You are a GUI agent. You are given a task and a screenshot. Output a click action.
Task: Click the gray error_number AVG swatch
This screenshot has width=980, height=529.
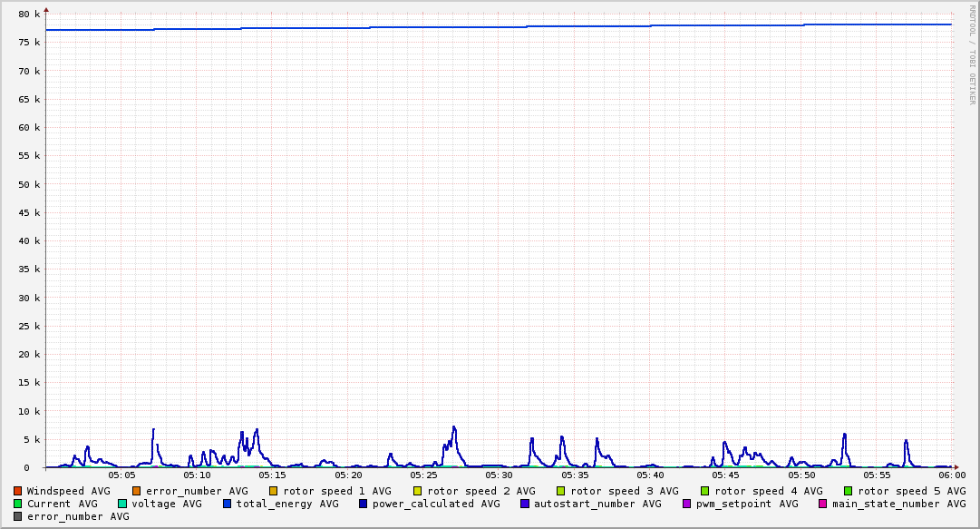pos(18,516)
